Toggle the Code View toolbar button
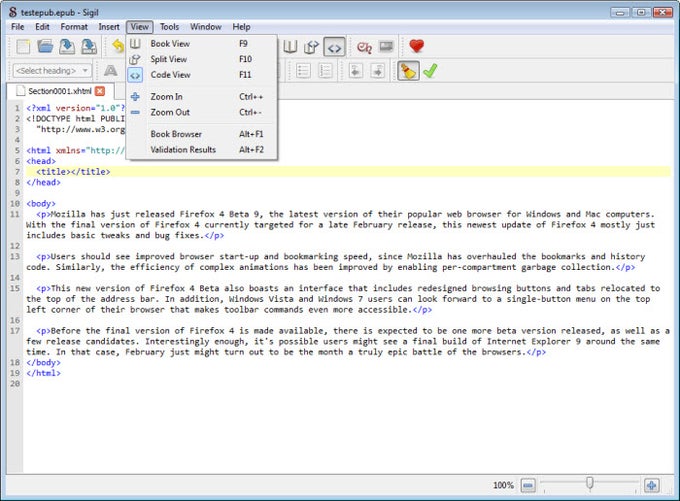Screen dimensions: 680x501 (x=334, y=47)
